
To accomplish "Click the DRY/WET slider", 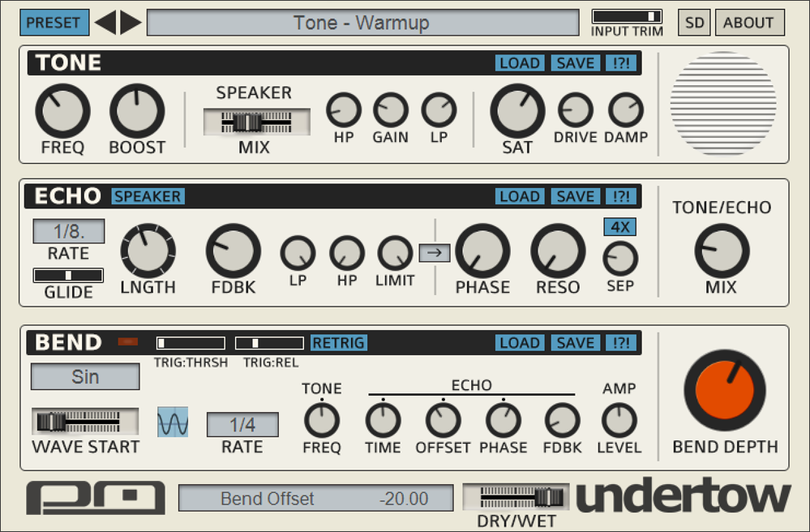I will (516, 497).
